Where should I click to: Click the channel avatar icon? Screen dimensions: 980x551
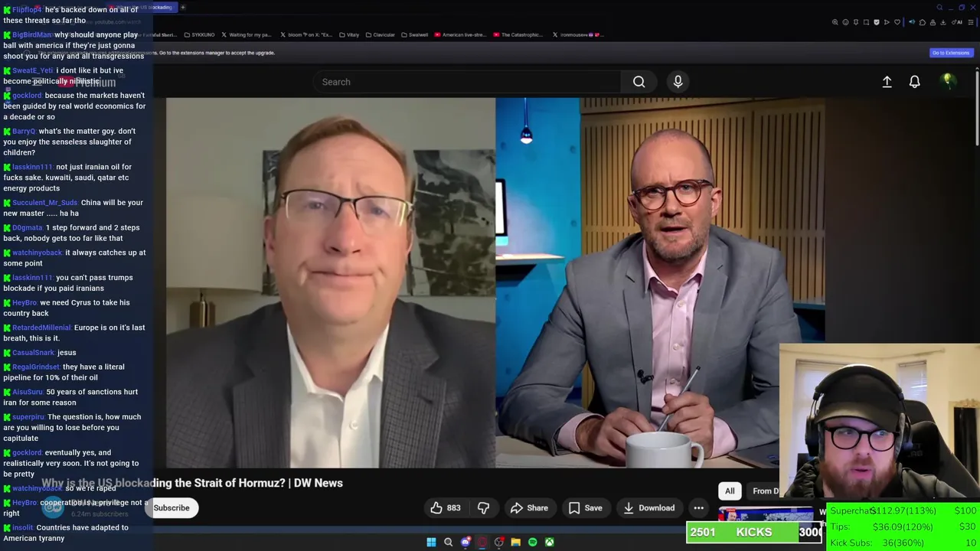point(52,506)
